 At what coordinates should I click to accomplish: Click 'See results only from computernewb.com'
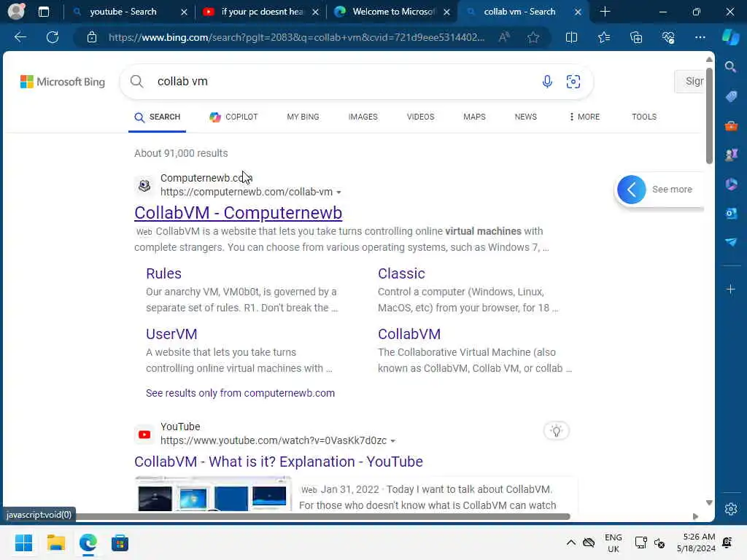[x=240, y=393]
